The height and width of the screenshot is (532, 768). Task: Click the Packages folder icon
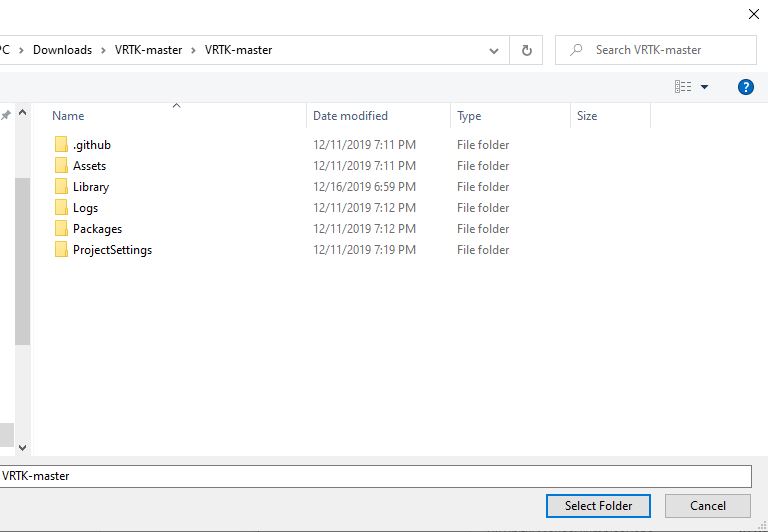(62, 229)
